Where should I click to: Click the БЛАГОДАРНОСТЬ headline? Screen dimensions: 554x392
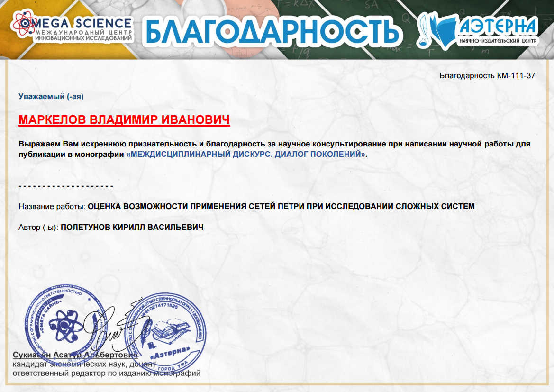272,31
